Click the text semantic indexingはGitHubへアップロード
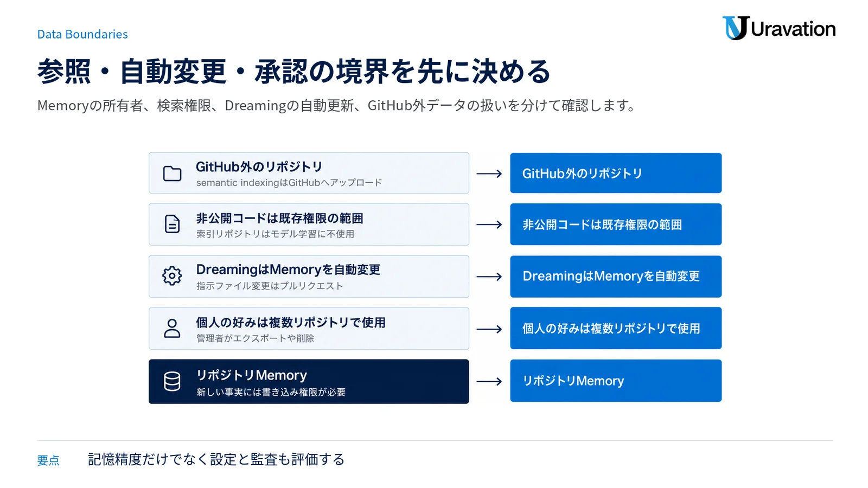 tap(289, 183)
